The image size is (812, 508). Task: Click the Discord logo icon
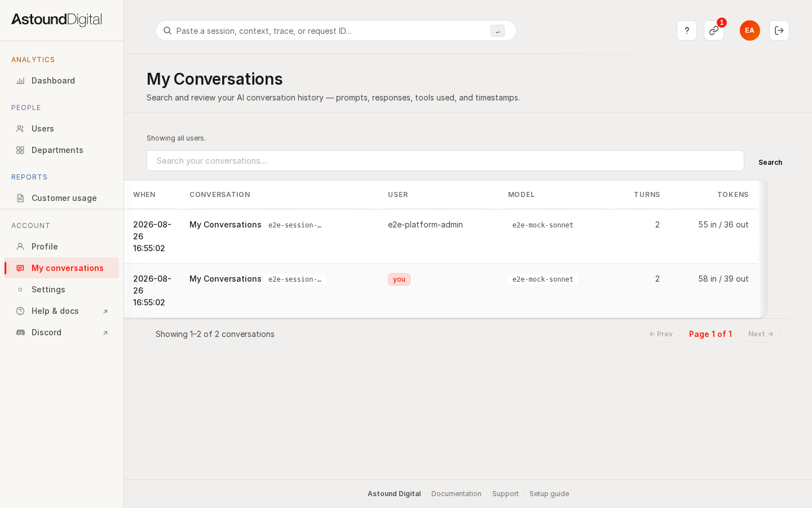[20, 332]
